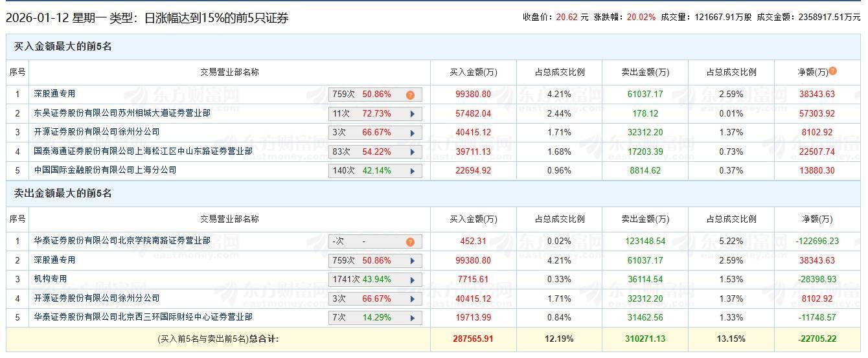Expand sell-table 深股通专用 stats with its arrow

[x=412, y=261]
